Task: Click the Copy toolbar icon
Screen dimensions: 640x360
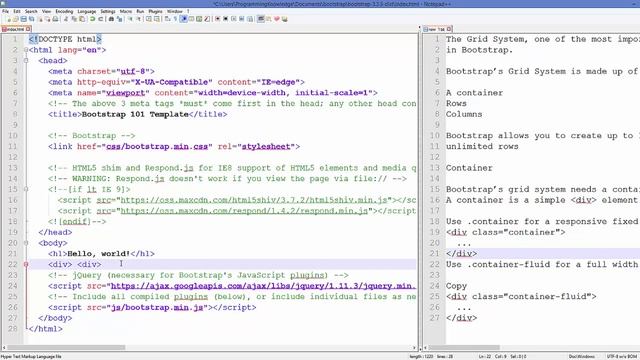Action: pyautogui.click(x=74, y=19)
